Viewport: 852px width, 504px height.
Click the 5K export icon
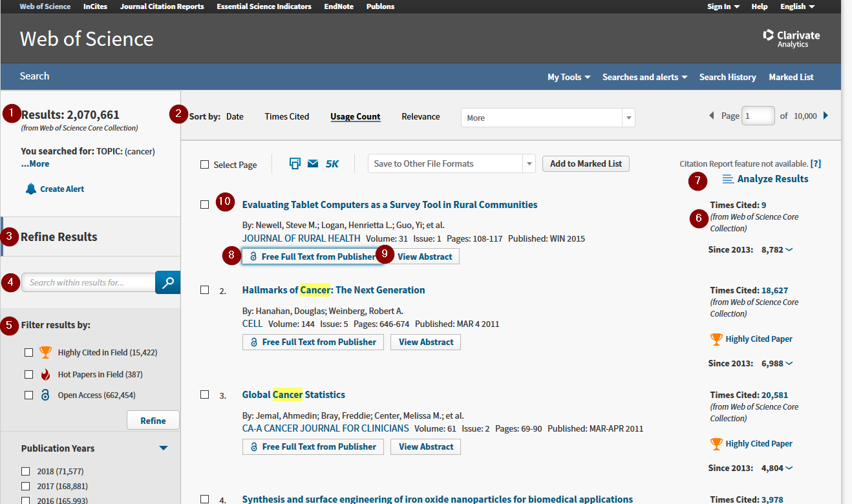(x=332, y=164)
